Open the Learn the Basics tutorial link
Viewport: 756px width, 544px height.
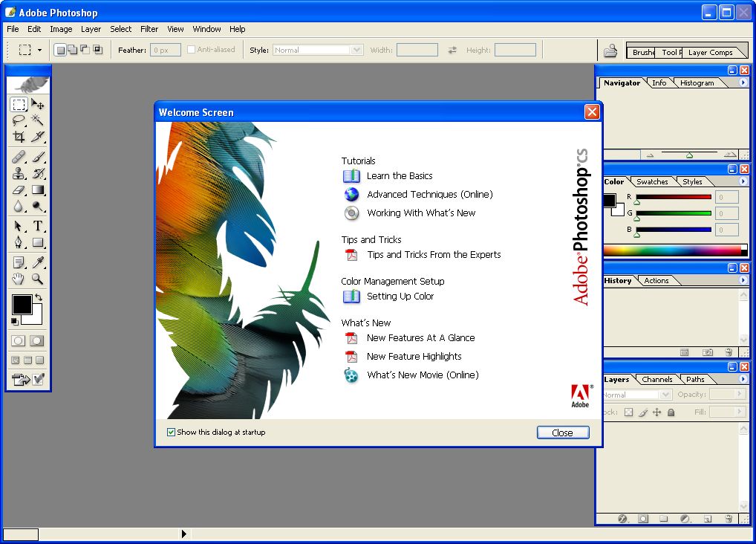tap(400, 176)
